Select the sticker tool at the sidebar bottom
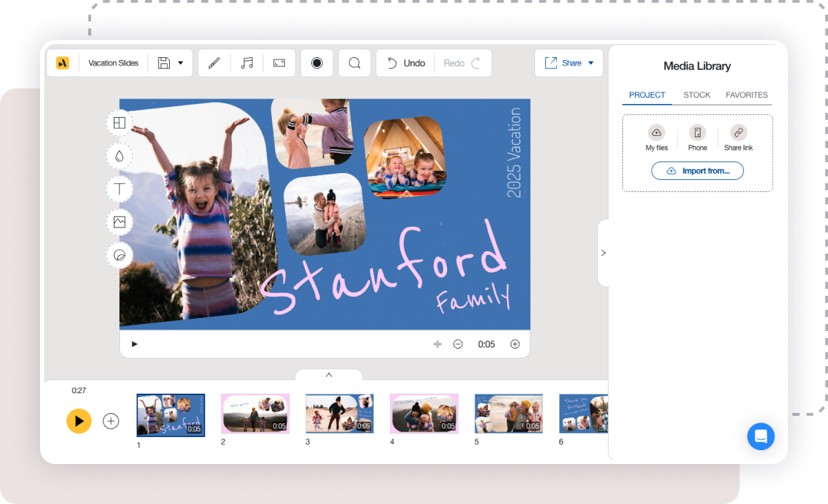 (x=119, y=255)
